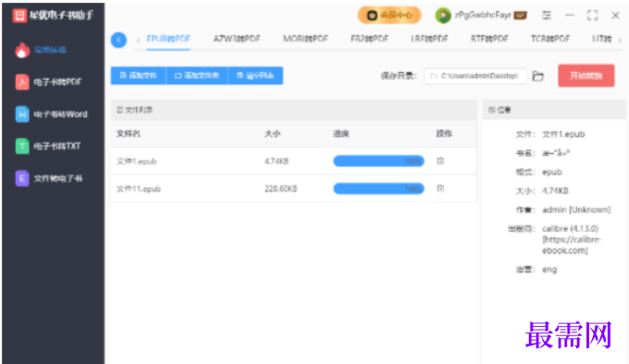The width and height of the screenshot is (629, 364).
Task: Click the author value admin [Unknown]
Action: (x=576, y=209)
